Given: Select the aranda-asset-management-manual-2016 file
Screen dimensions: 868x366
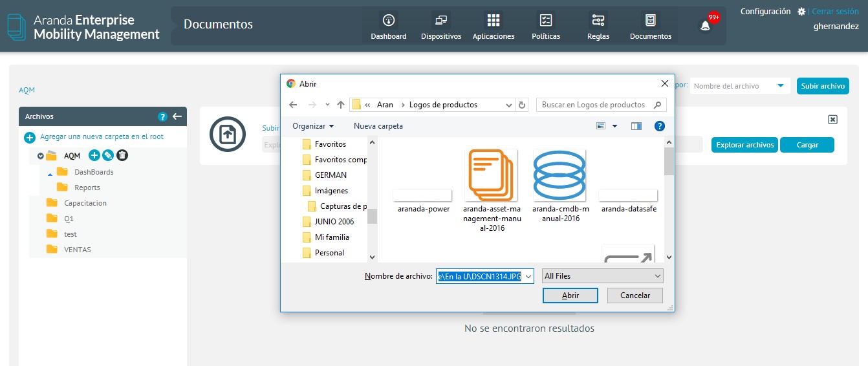Looking at the screenshot, I should tap(492, 191).
